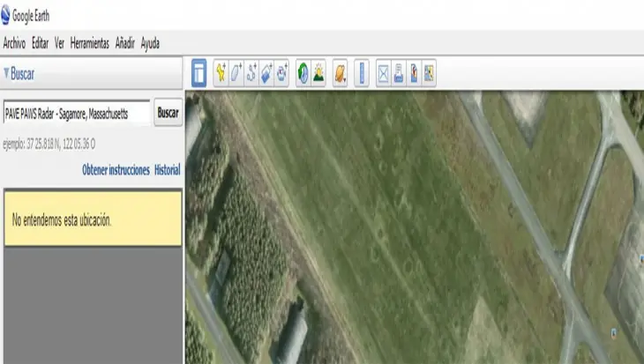Select the Add Path tool
The height and width of the screenshot is (364, 644).
click(x=251, y=73)
